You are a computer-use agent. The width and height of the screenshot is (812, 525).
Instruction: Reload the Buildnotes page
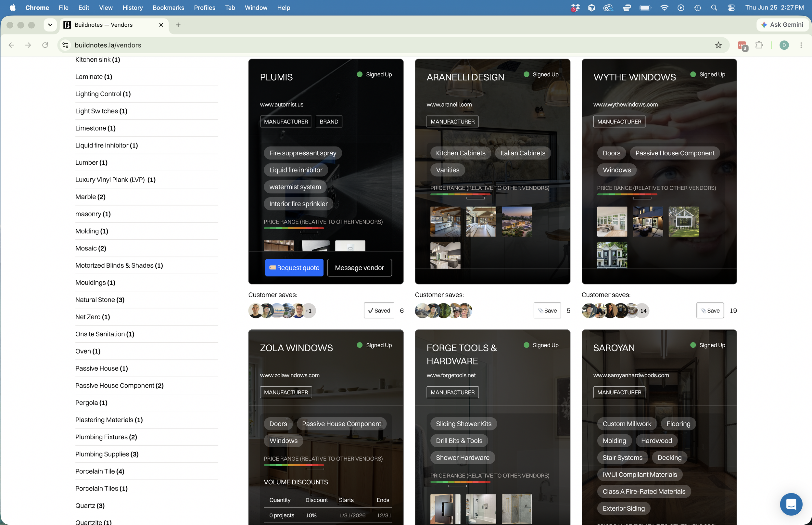click(45, 45)
